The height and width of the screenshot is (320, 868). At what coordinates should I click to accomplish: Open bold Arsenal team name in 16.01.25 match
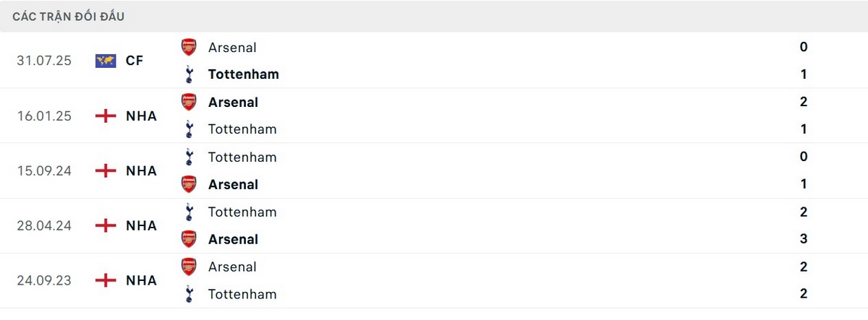(233, 102)
